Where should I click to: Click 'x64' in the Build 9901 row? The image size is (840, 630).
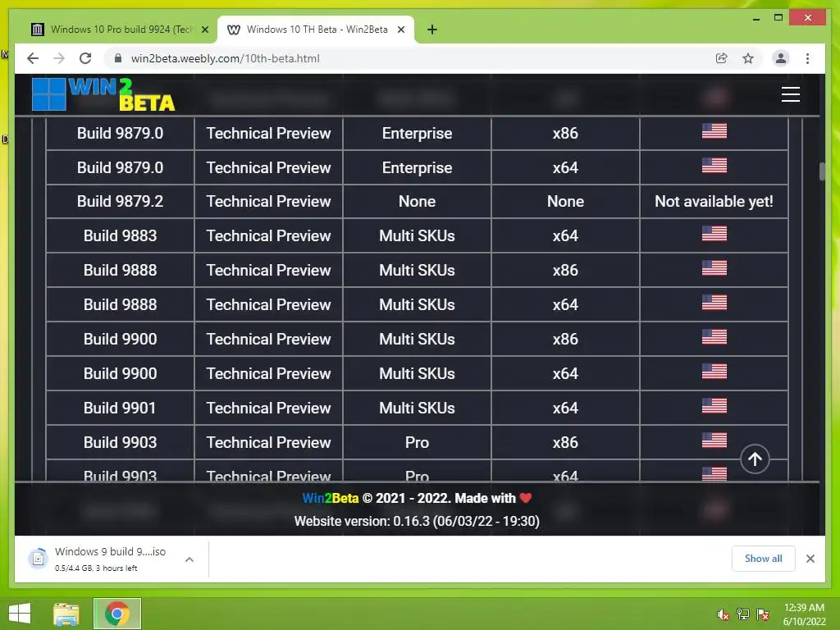point(565,409)
